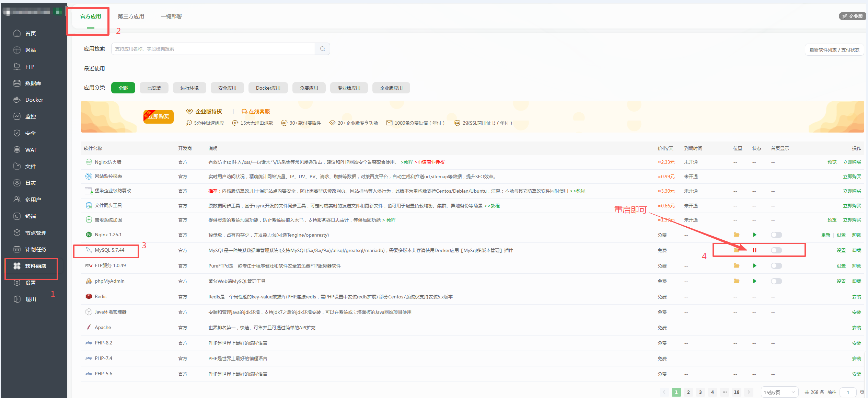Click green play icon for FTP service
This screenshot has width=868, height=398.
click(754, 266)
